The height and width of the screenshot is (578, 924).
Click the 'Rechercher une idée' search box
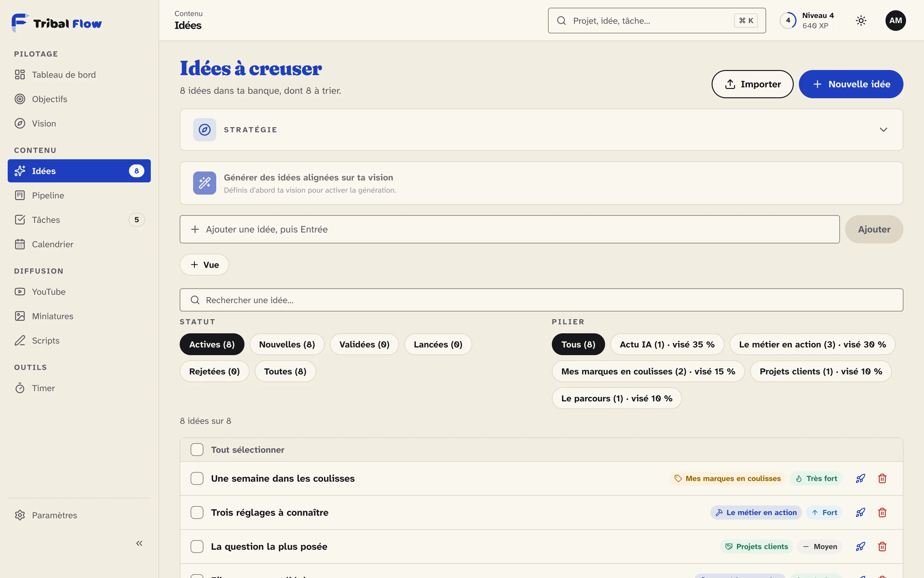pyautogui.click(x=542, y=300)
